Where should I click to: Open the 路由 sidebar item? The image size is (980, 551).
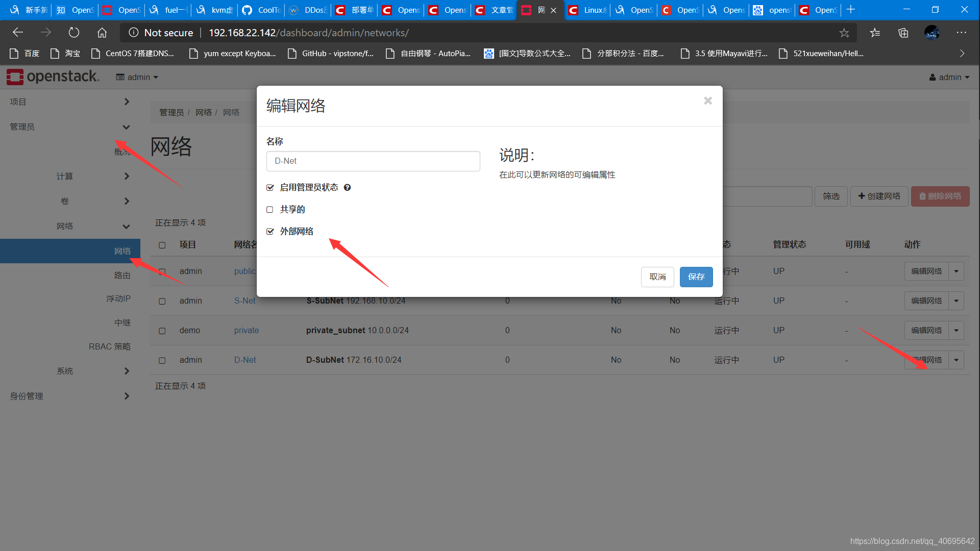[x=122, y=275]
